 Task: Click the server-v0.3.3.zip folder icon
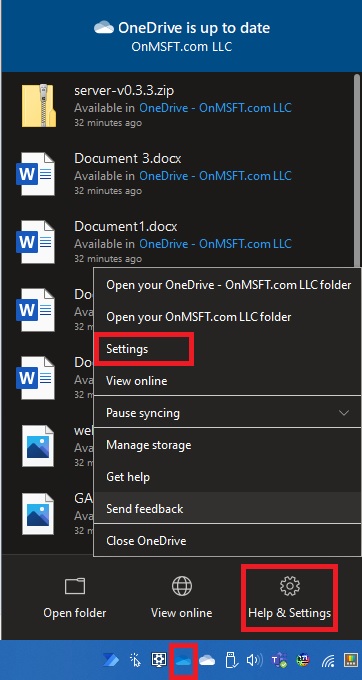(39, 106)
